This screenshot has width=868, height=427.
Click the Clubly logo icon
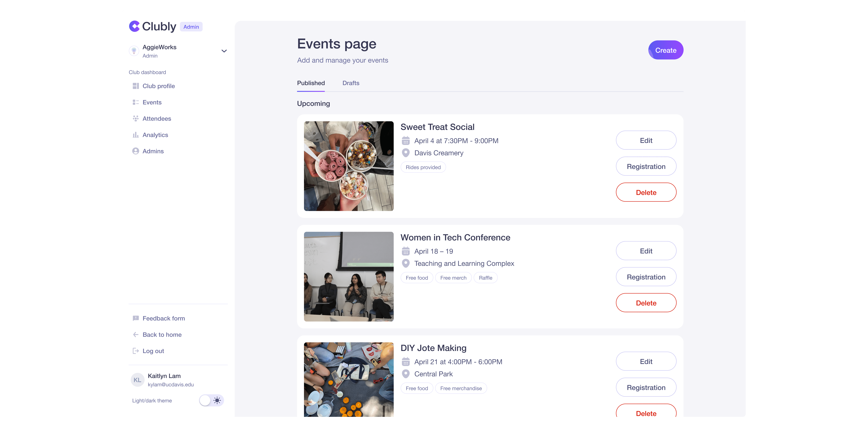tap(134, 26)
